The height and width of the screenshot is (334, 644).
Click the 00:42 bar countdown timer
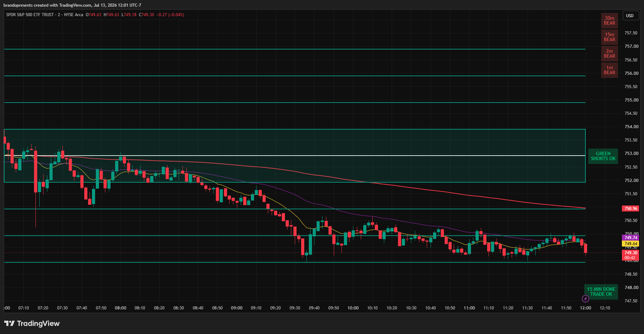(x=631, y=258)
